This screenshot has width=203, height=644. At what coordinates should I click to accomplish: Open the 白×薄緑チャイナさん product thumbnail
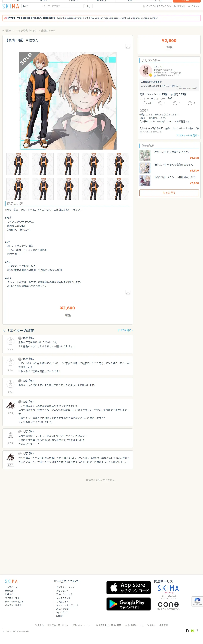tap(145, 156)
